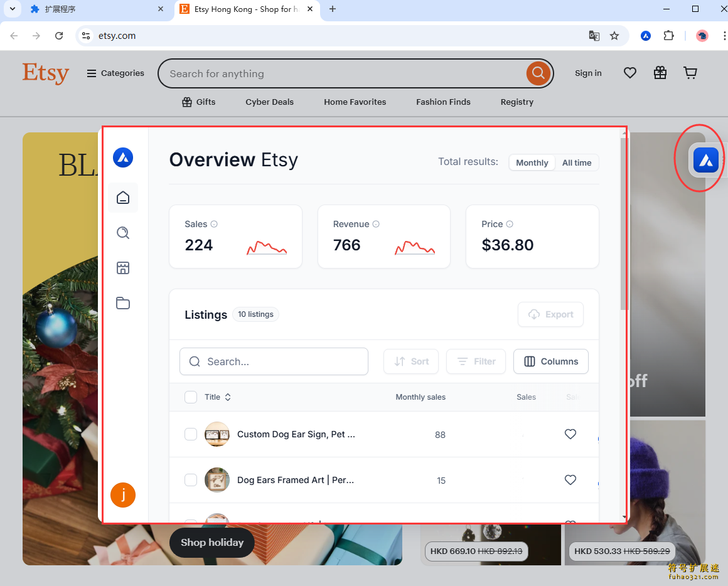Open the folder icon in extension sidebar
Image resolution: width=728 pixels, height=586 pixels.
point(123,303)
